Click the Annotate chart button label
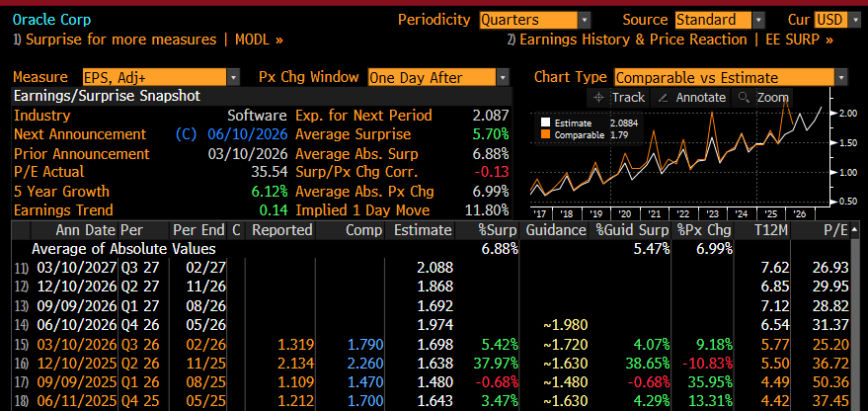This screenshot has width=868, height=411. point(701,98)
